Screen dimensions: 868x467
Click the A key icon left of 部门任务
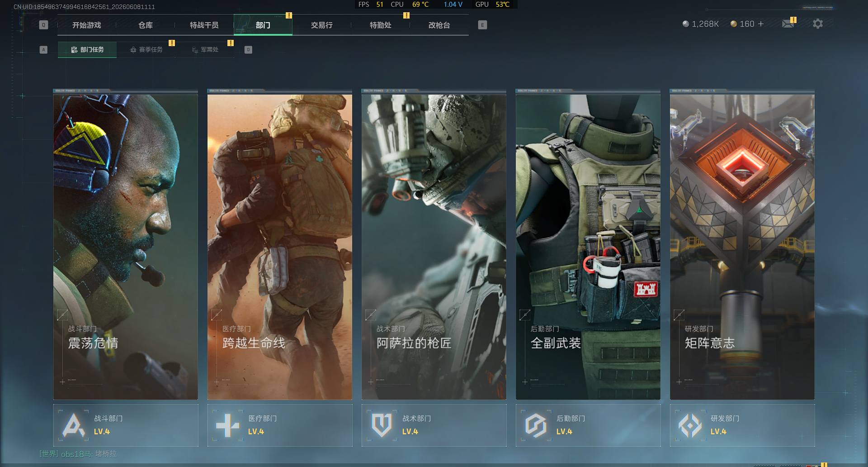pyautogui.click(x=43, y=50)
